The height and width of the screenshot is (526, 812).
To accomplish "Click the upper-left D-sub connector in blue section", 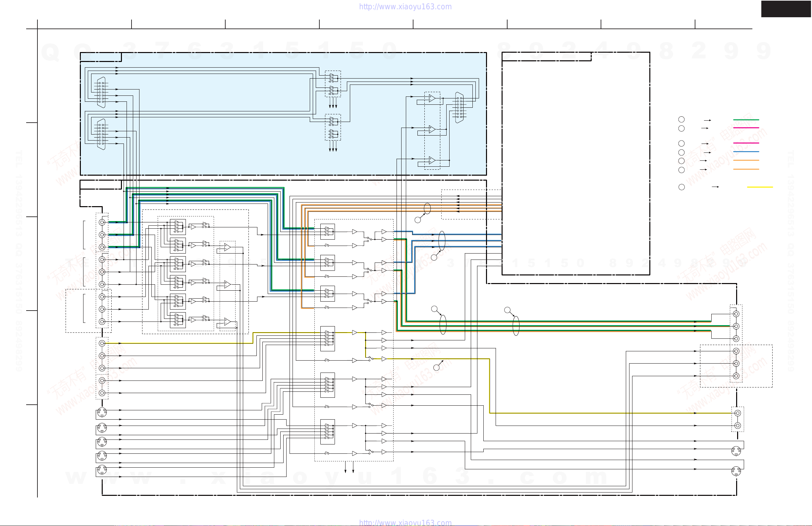I will (x=101, y=92).
